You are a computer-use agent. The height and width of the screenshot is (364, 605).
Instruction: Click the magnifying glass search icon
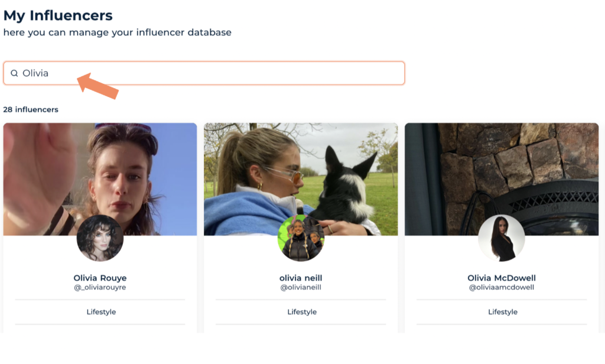pyautogui.click(x=14, y=73)
